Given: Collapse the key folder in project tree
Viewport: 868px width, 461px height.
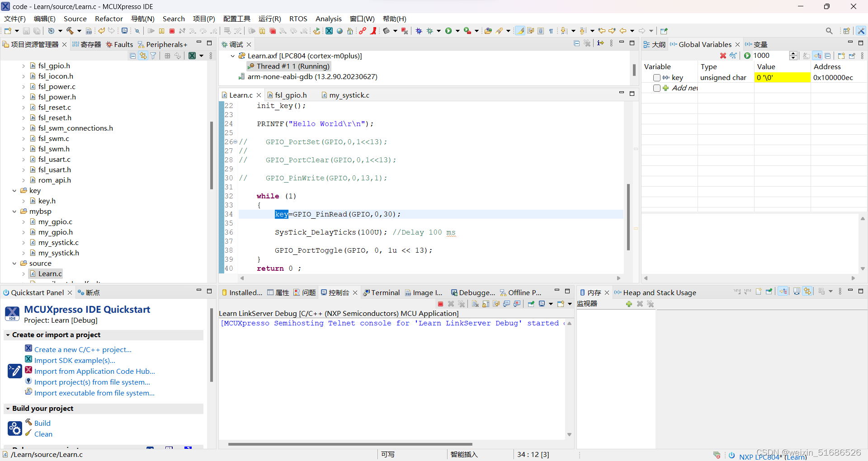Looking at the screenshot, I should coord(14,191).
